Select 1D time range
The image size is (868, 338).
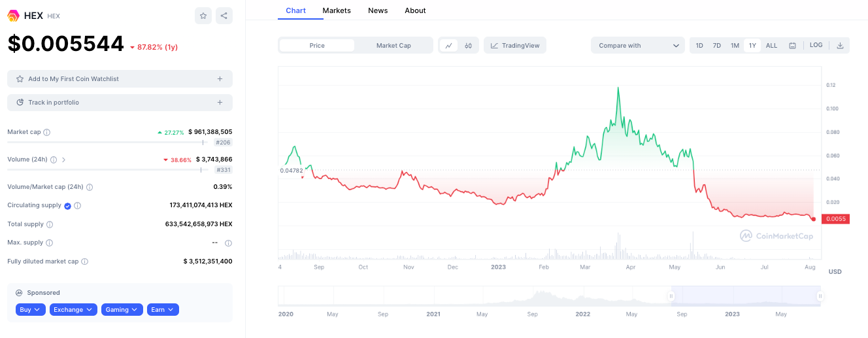(699, 46)
